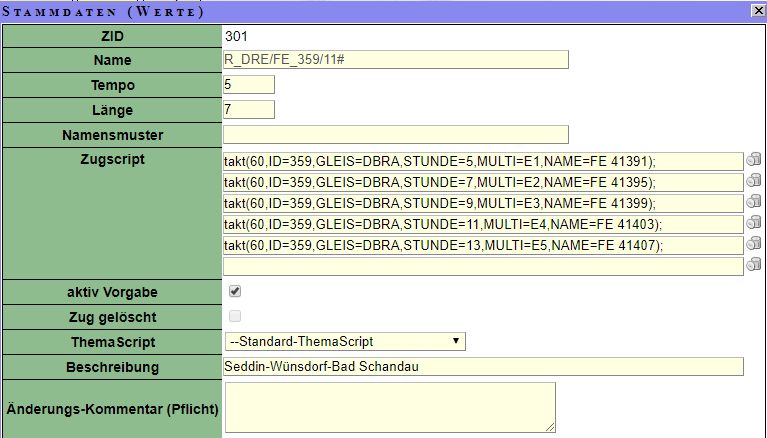Uncheck the aktiv Vorgabe checkbox
Viewport: 767px width, 438px height.
click(x=235, y=292)
